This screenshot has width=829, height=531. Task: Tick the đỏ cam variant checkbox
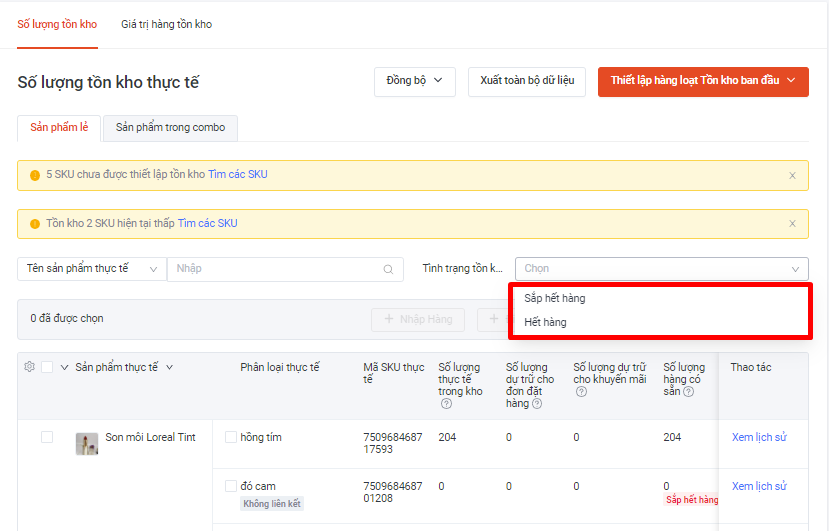coord(231,486)
